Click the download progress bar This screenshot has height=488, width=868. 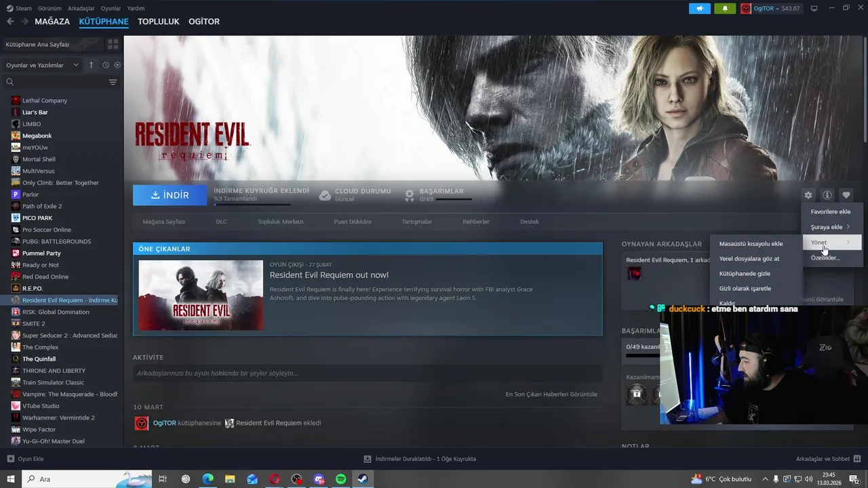tap(252, 204)
